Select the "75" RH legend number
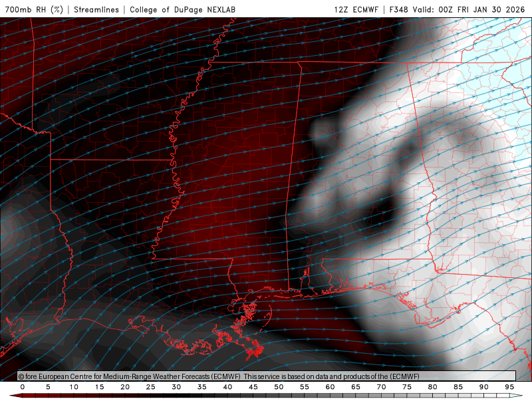 [407, 387]
